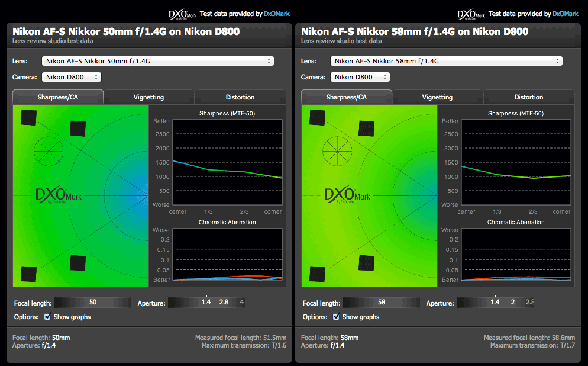Image resolution: width=588 pixels, height=366 pixels.
Task: Click the 58mm sharpness field map
Action: tap(369, 195)
